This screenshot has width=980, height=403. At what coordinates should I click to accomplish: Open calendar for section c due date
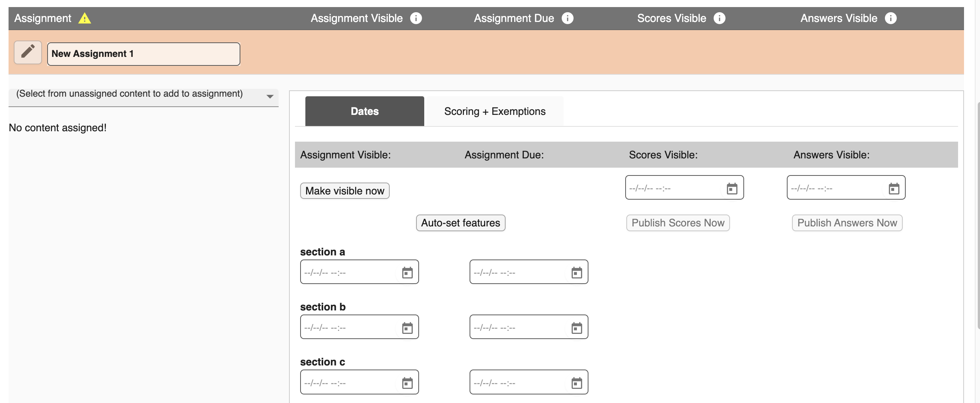pyautogui.click(x=576, y=383)
